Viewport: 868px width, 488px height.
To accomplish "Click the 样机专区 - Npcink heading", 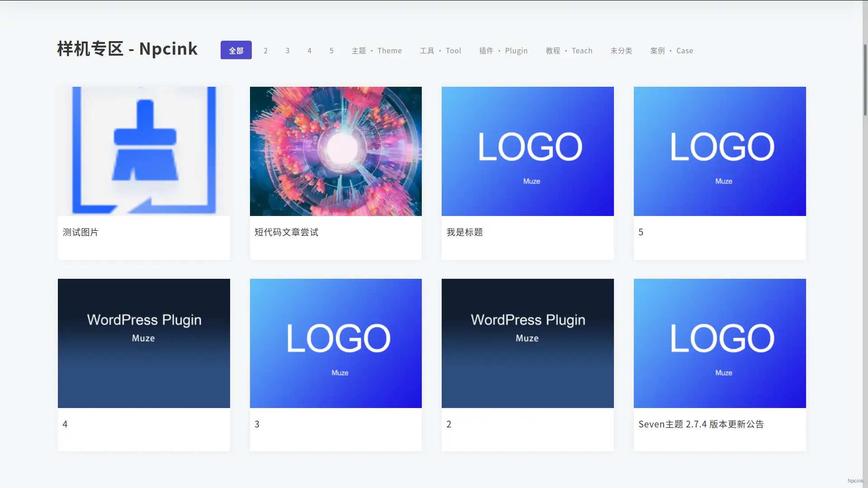I will click(127, 49).
